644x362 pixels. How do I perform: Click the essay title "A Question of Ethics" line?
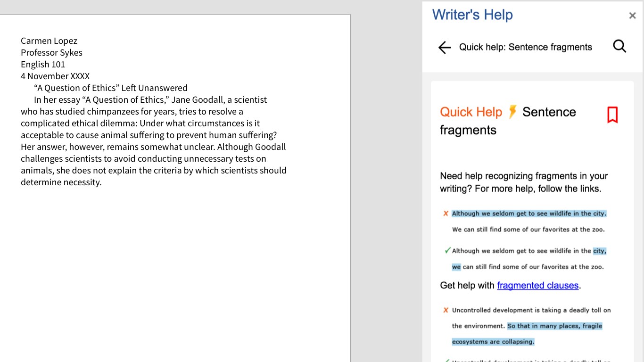pyautogui.click(x=111, y=88)
